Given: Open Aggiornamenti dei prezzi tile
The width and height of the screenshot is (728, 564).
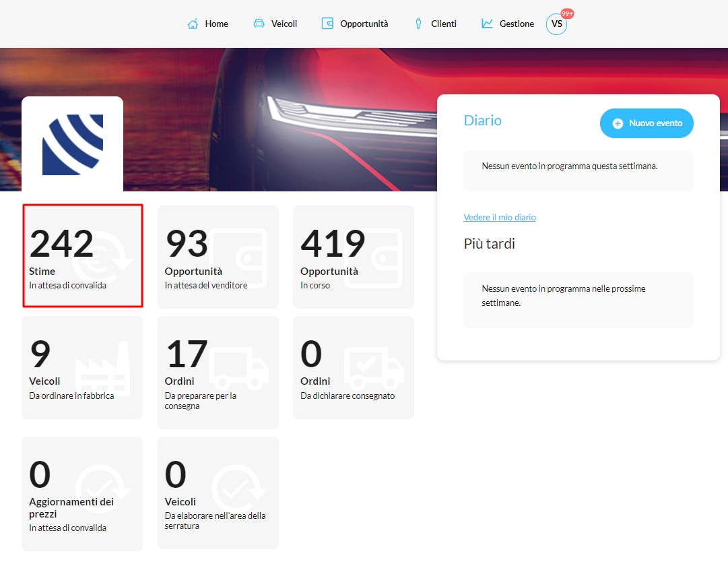Looking at the screenshot, I should point(82,494).
